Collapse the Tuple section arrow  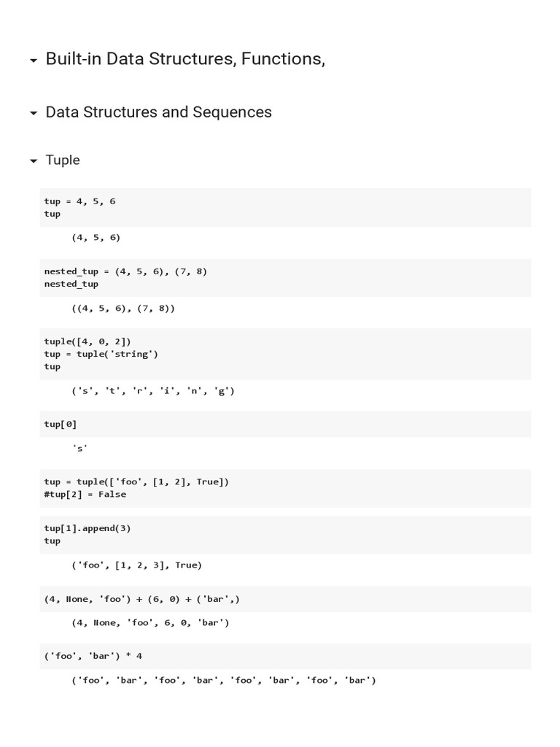point(34,161)
